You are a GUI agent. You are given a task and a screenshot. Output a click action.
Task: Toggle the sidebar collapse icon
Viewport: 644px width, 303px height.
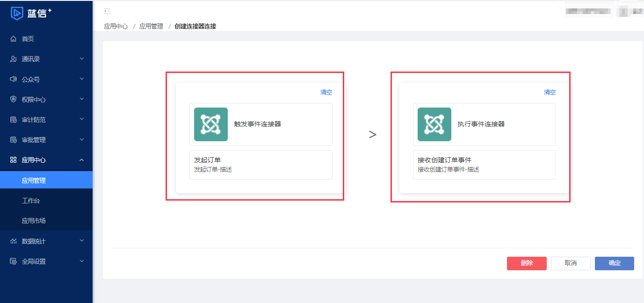pos(107,11)
